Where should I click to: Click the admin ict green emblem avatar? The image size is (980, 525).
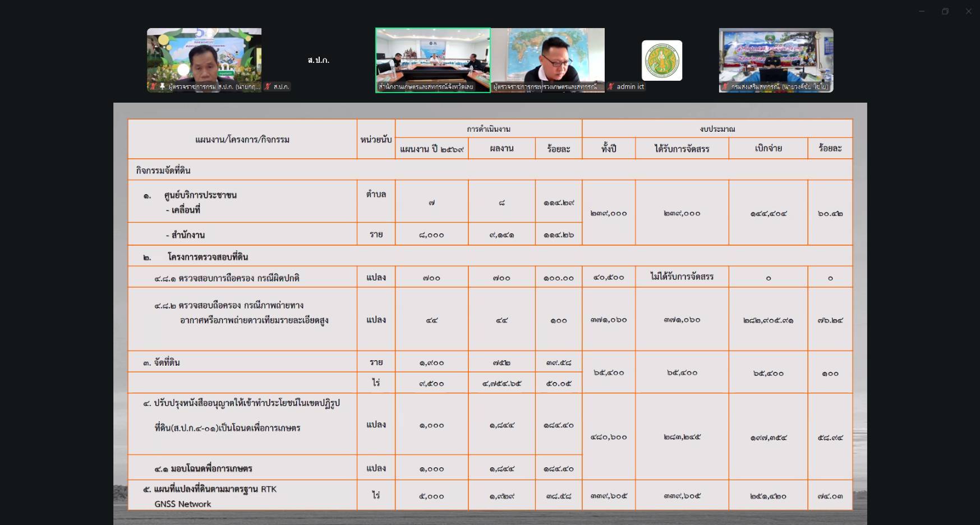point(662,60)
